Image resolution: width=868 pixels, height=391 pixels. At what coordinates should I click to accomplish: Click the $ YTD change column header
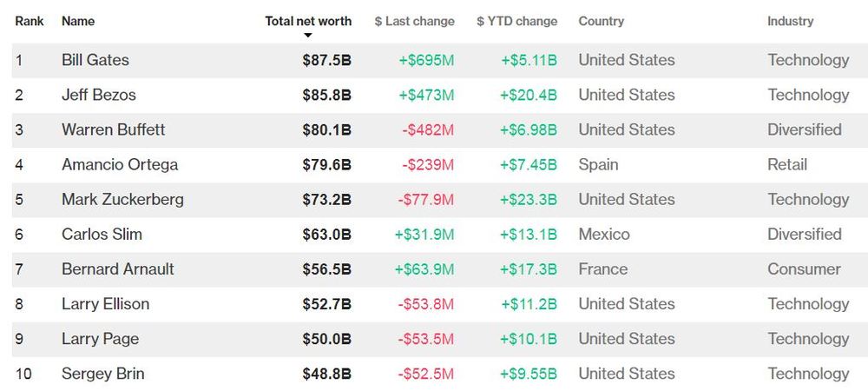click(516, 21)
